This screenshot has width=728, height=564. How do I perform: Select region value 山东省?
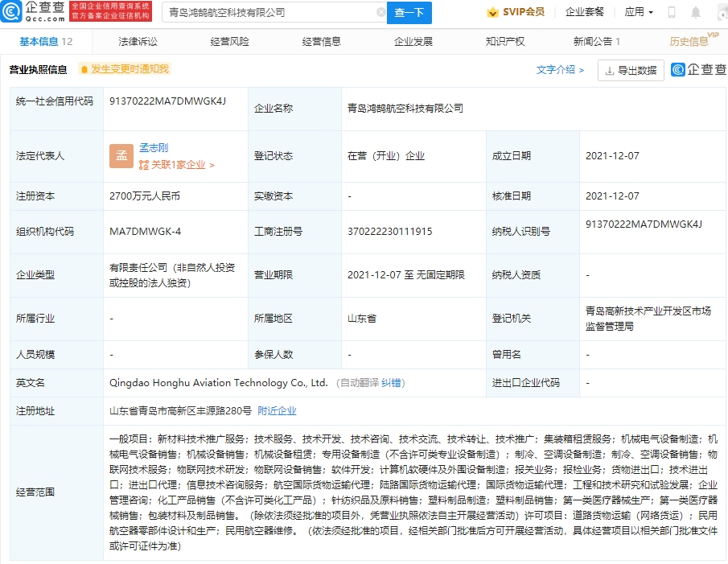[362, 319]
